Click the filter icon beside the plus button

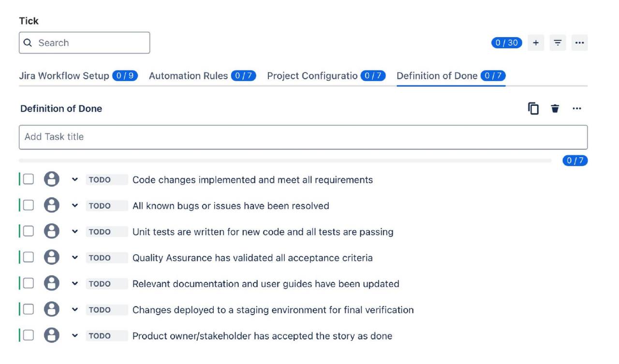click(x=558, y=43)
